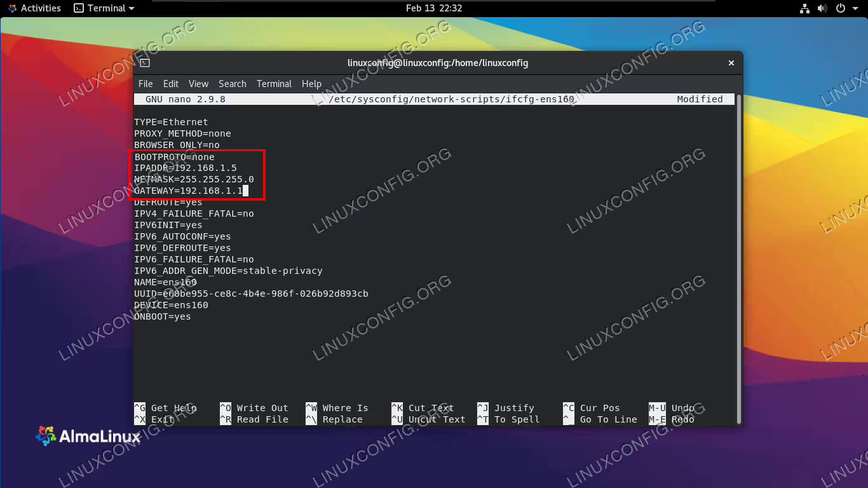Screen dimensions: 868x488
Task: Click the DEFROUTE=yes line
Action: (168, 202)
